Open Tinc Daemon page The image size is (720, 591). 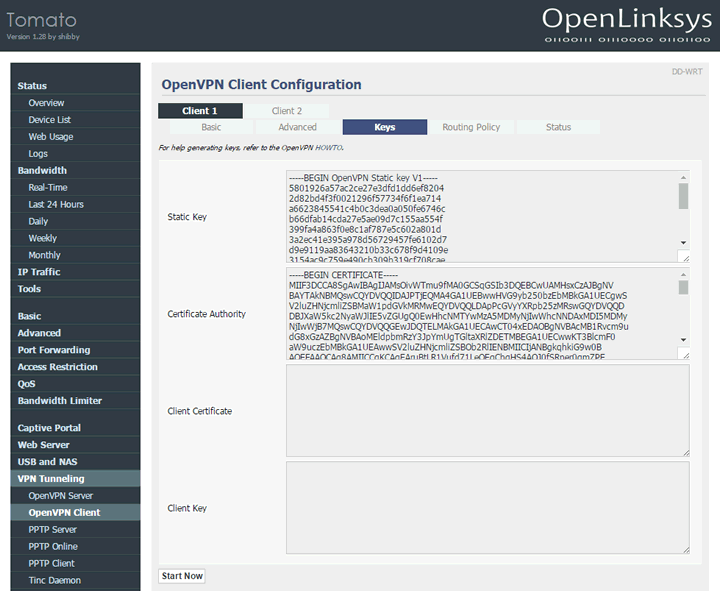(x=75, y=580)
